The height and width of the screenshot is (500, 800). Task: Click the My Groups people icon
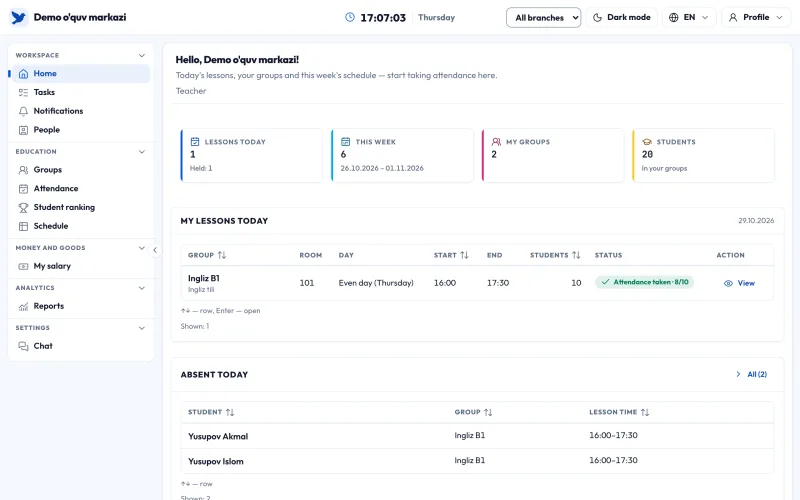click(496, 141)
